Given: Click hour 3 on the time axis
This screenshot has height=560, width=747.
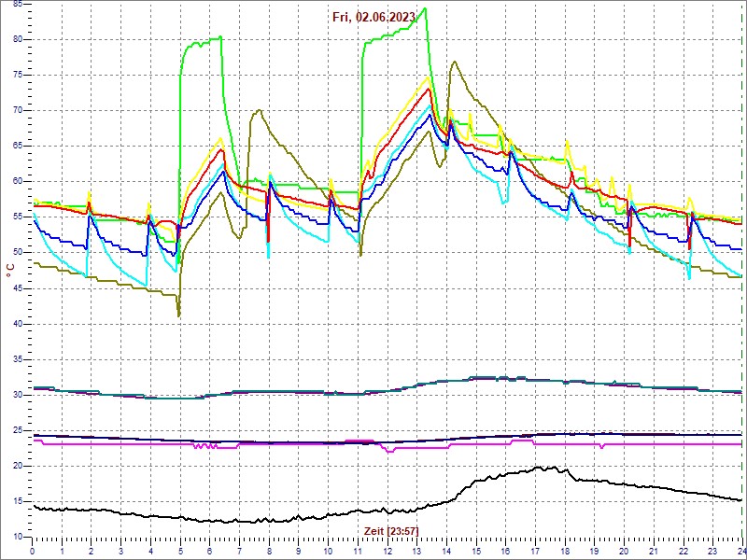Looking at the screenshot, I should coord(121,550).
